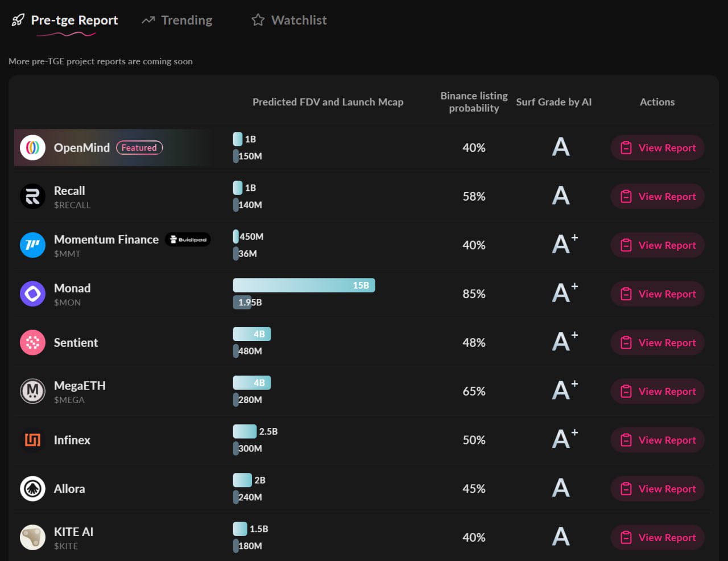Viewport: 728px width, 561px height.
Task: Open View Report for Monad
Action: coord(657,294)
